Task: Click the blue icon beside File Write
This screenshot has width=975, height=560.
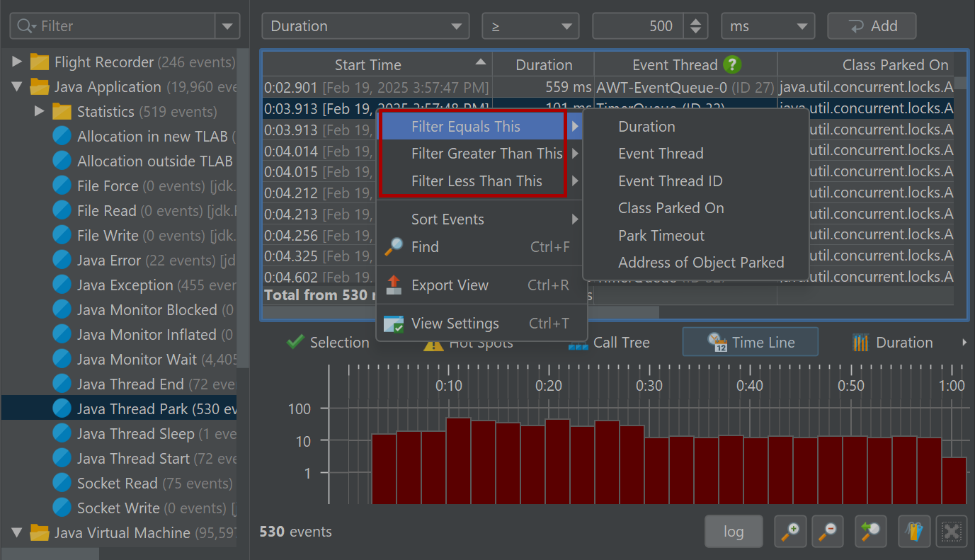Action: tap(63, 236)
